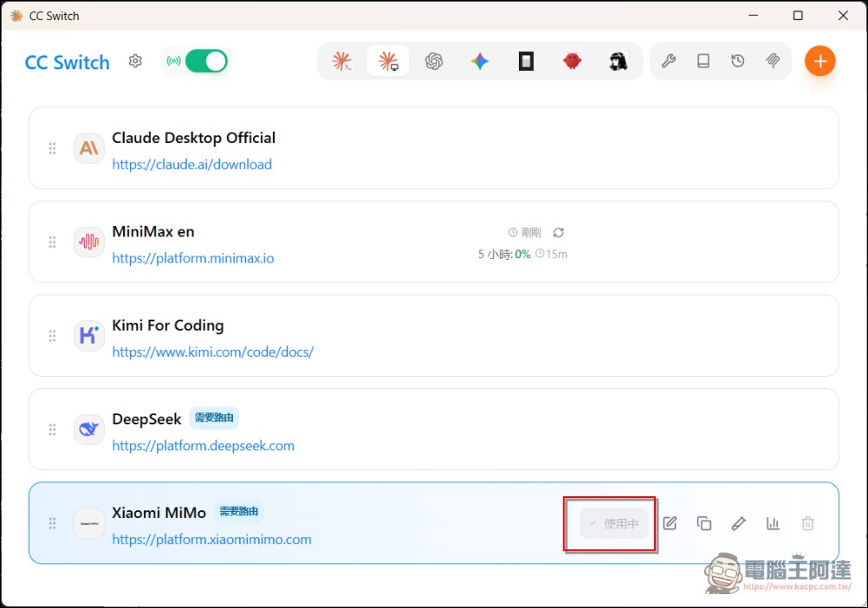The image size is (868, 608).
Task: Open the kimi.com/code/docs link
Action: 213,352
